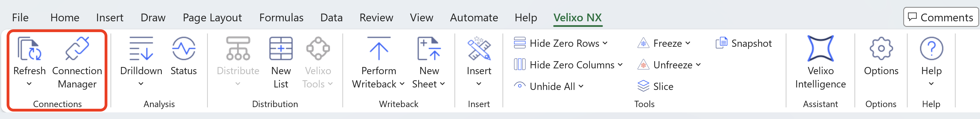The height and width of the screenshot is (119, 980).
Task: Click the Comments button
Action: [x=941, y=17]
